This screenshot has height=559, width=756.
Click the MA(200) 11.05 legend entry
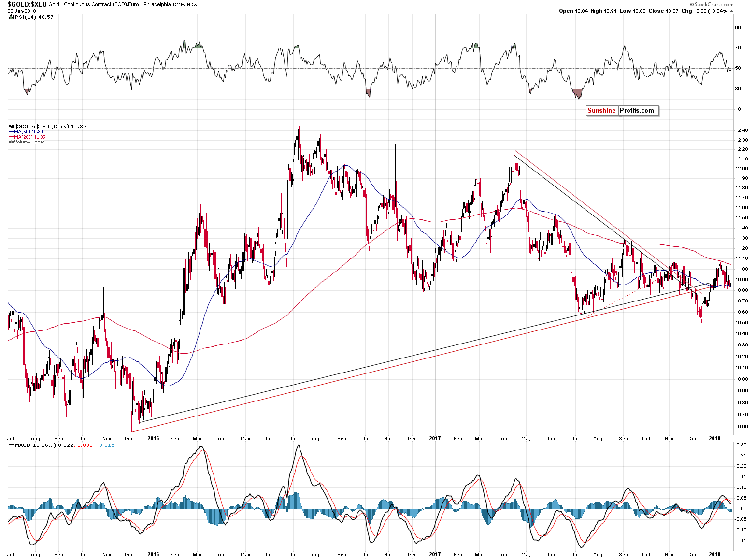tap(29, 137)
